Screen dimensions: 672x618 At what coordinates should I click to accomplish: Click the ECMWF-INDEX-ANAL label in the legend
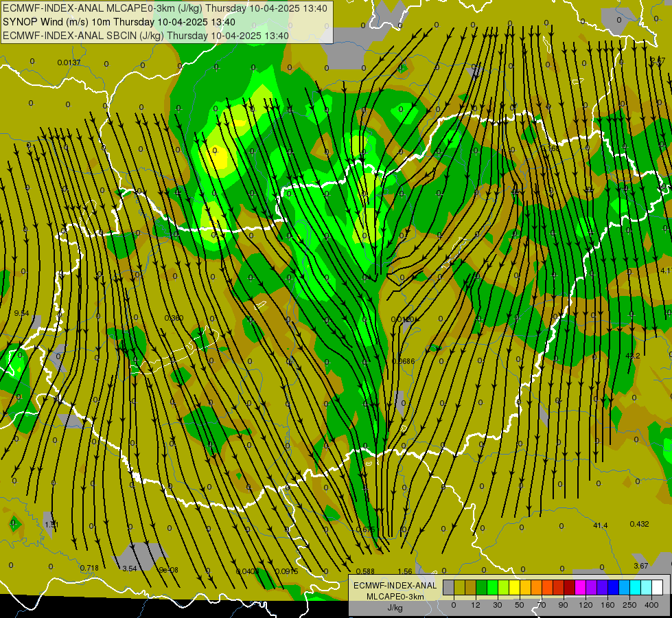tap(395, 586)
